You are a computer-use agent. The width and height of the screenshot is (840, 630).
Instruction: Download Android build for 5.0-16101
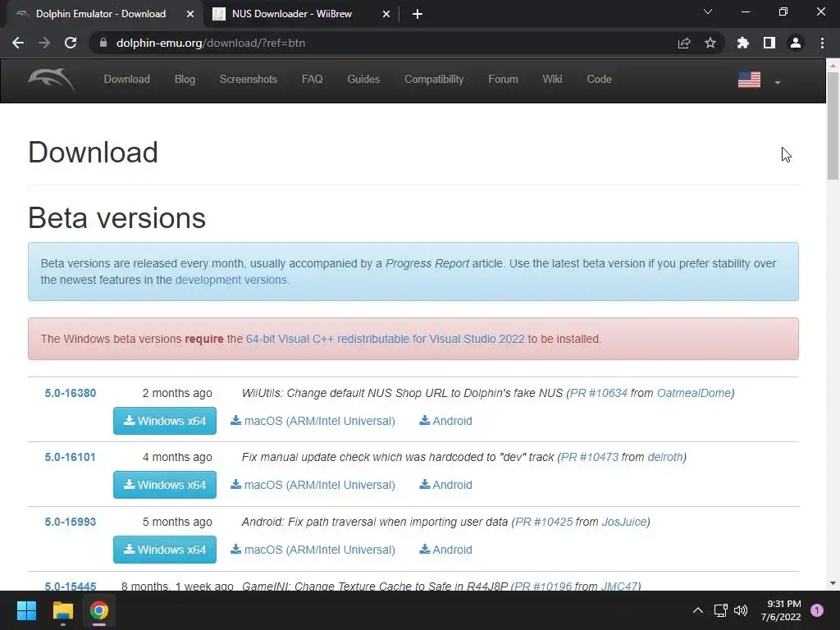point(445,485)
